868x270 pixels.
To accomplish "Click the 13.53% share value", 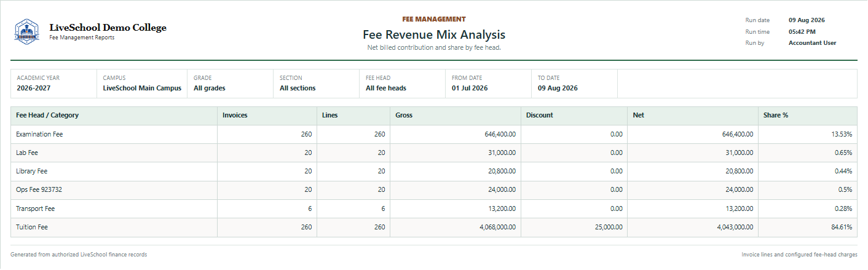I will pyautogui.click(x=842, y=134).
